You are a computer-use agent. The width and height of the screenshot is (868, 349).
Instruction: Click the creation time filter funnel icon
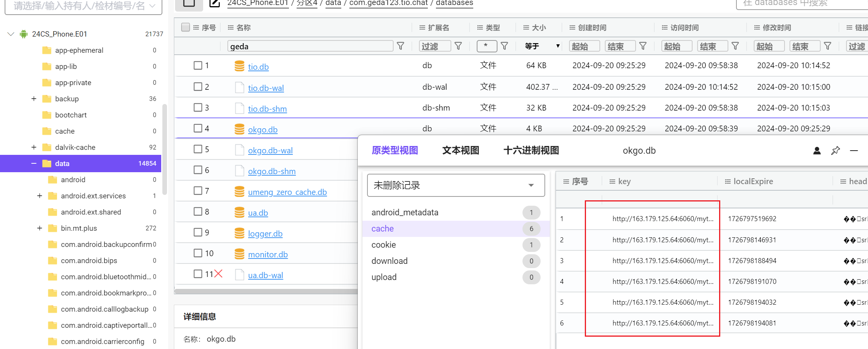point(643,46)
